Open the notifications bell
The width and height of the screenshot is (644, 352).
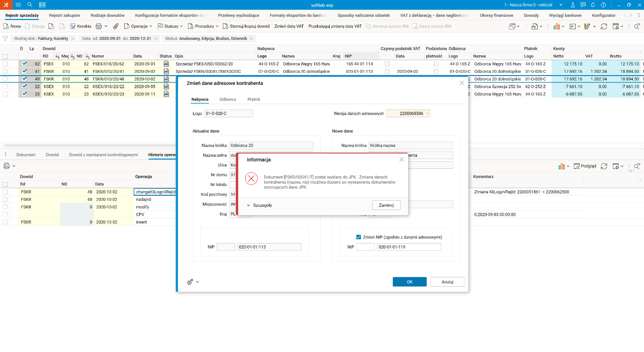pos(593,5)
